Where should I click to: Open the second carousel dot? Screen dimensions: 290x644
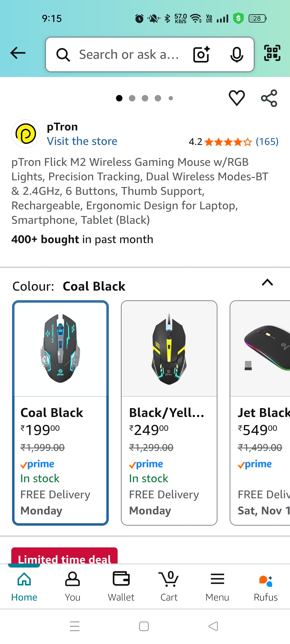(x=132, y=98)
